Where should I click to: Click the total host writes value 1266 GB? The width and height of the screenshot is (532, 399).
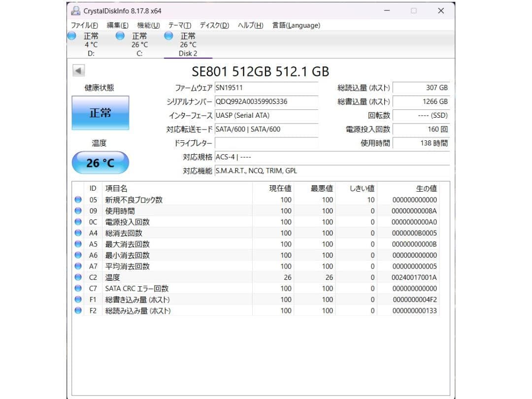pos(421,101)
